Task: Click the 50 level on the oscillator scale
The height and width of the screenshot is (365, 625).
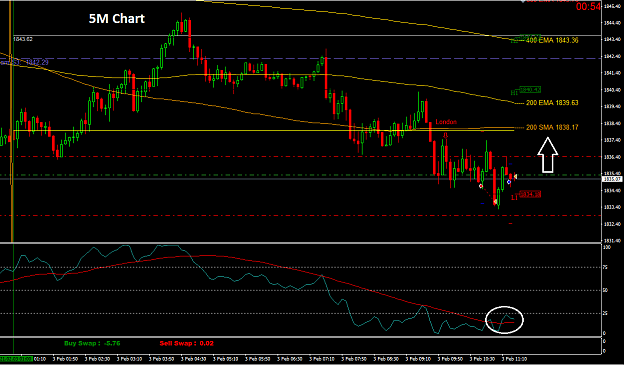Action: coord(606,290)
